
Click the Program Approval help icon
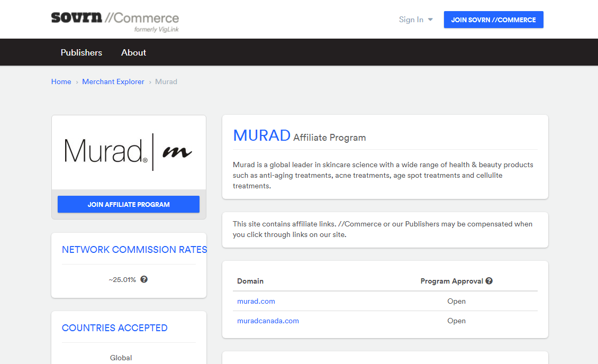click(x=489, y=281)
